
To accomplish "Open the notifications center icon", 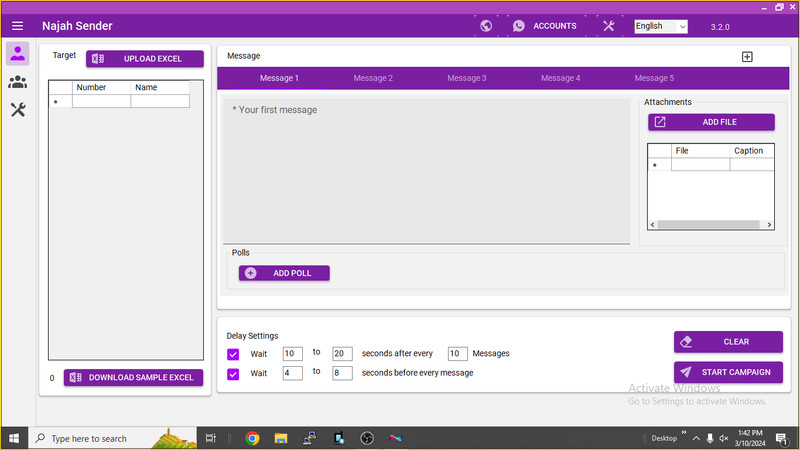I will click(x=781, y=438).
